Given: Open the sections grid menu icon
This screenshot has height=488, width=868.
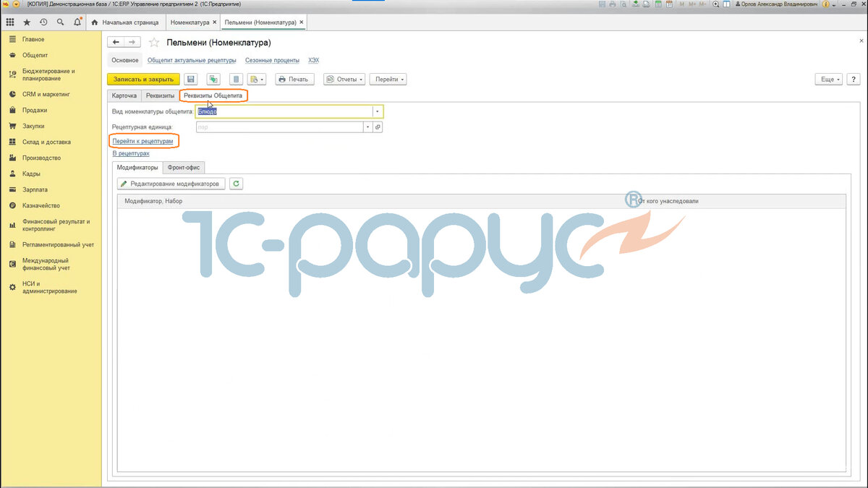Looking at the screenshot, I should pyautogui.click(x=9, y=22).
